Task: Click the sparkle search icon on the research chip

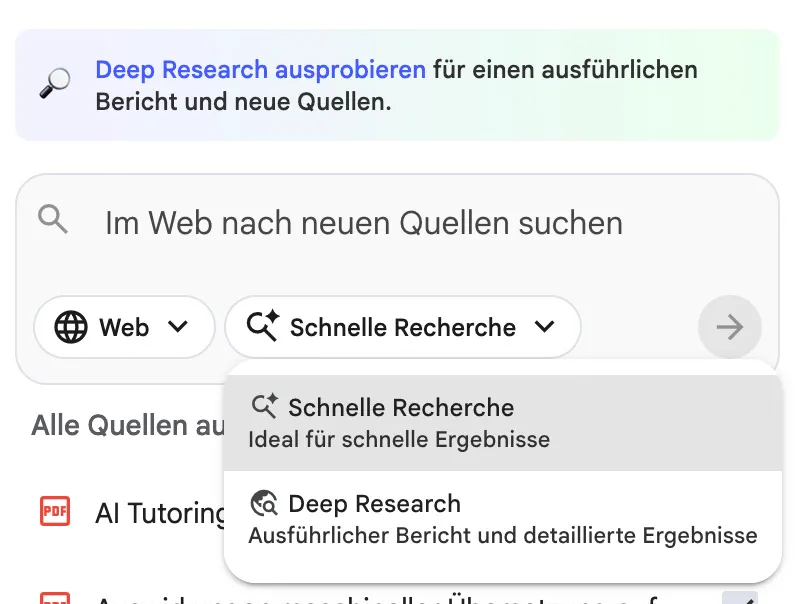Action: point(263,327)
